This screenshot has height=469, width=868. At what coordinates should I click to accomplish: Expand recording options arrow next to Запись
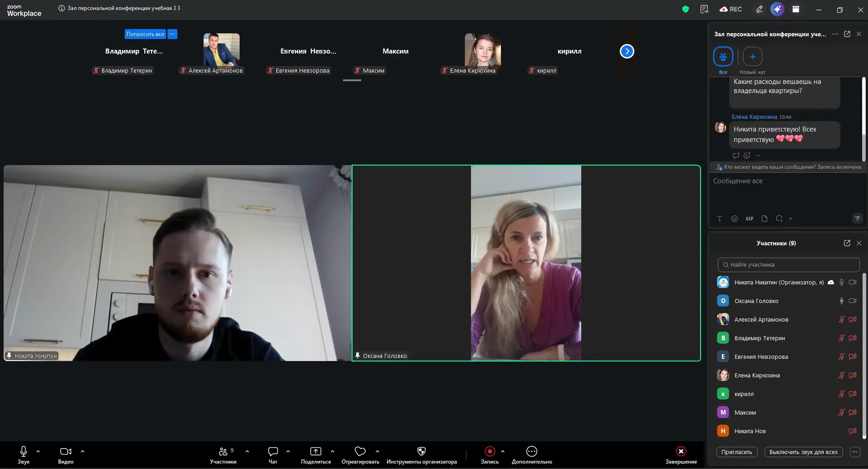click(x=503, y=451)
